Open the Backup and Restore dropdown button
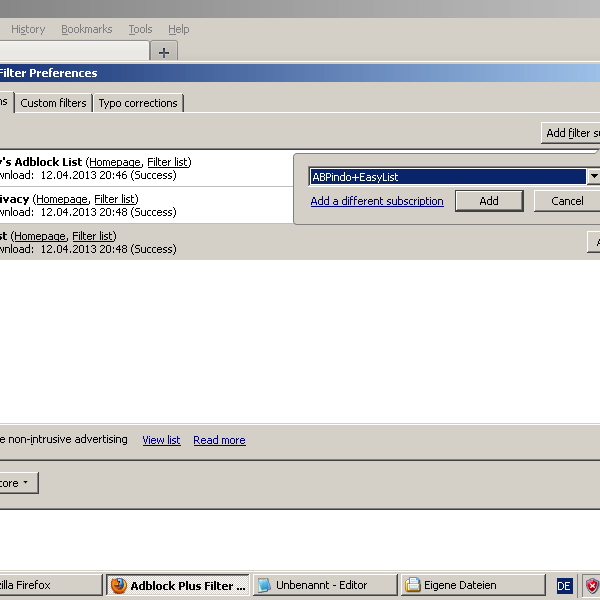The width and height of the screenshot is (600, 600). [x=19, y=483]
